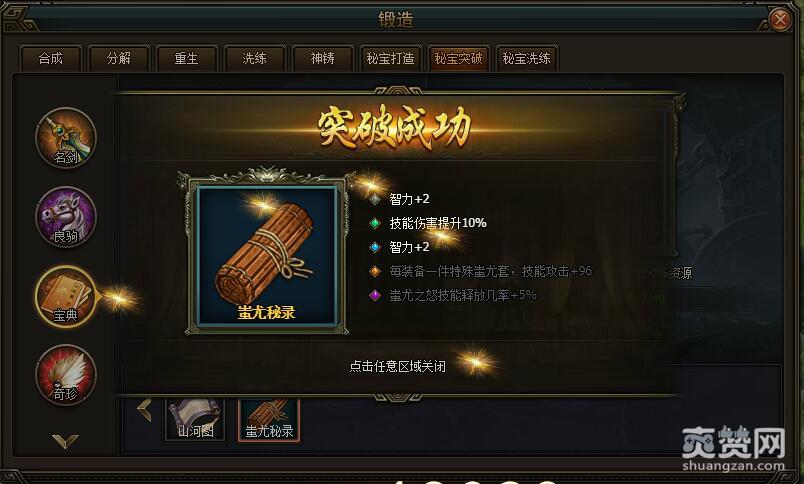Image resolution: width=804 pixels, height=484 pixels.
Task: Select the 良驹 horse category icon
Action: coord(66,216)
